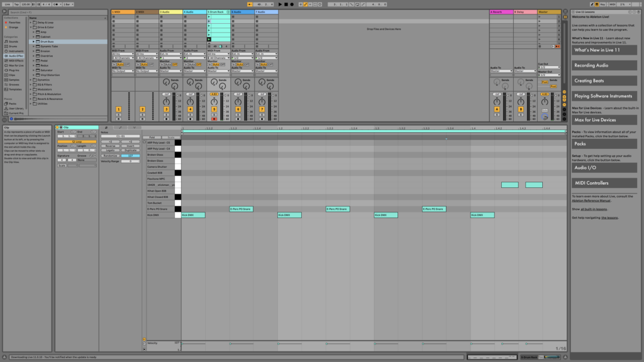
Task: Open track 3 Audio To Master dropdown
Action: point(170,71)
